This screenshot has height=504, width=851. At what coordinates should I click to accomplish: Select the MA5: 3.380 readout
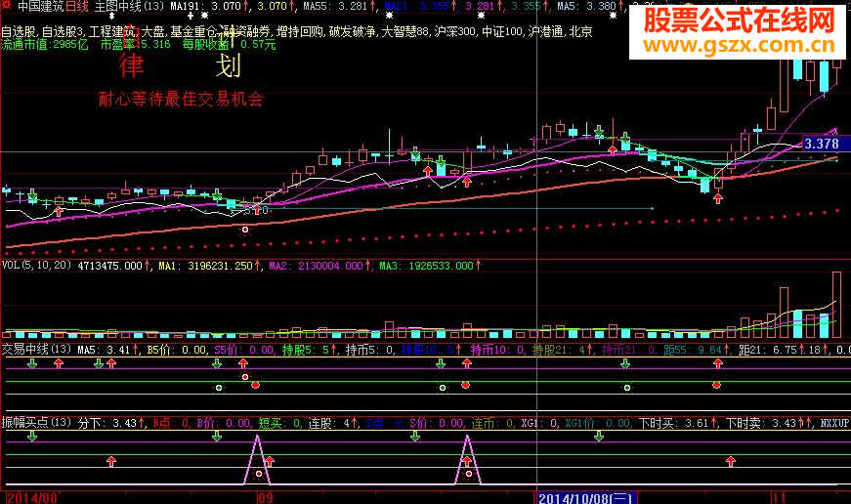tap(590, 7)
